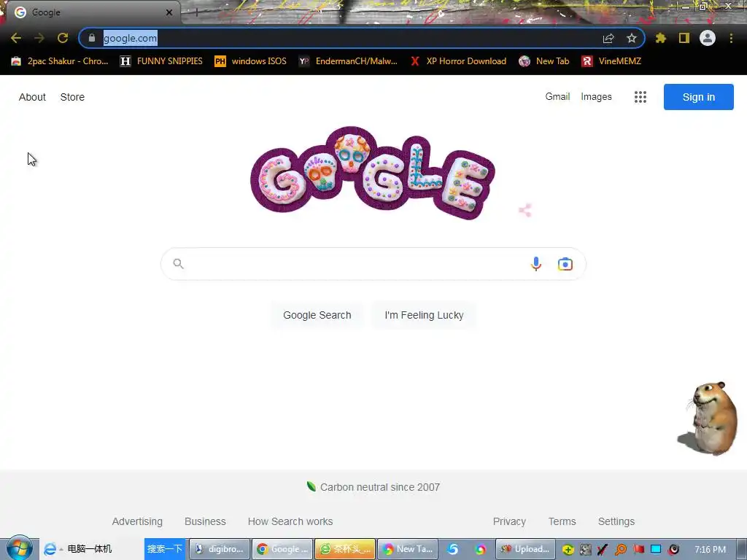
Task: Click the Advertising footer link
Action: 137,521
